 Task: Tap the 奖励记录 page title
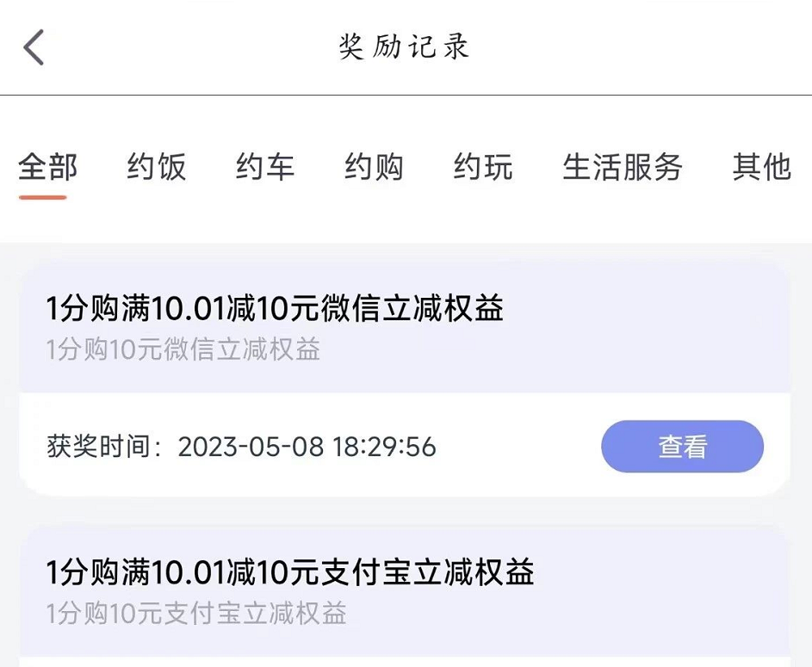pos(404,46)
